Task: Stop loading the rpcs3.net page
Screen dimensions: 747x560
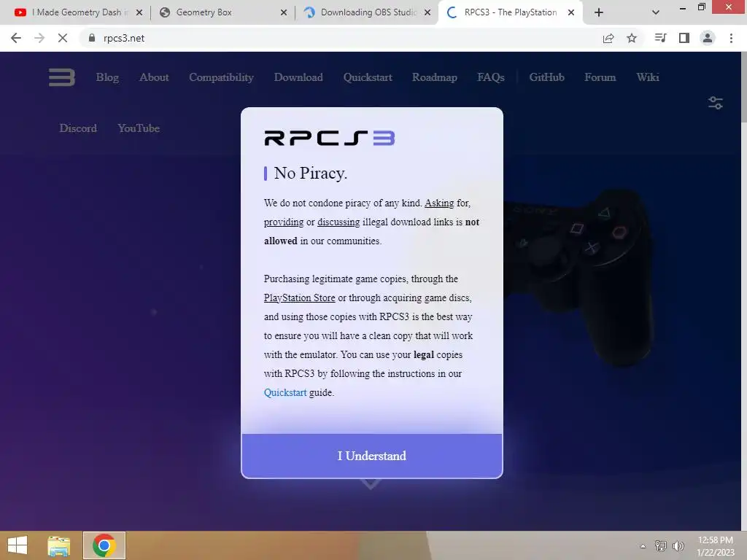Action: [63, 38]
